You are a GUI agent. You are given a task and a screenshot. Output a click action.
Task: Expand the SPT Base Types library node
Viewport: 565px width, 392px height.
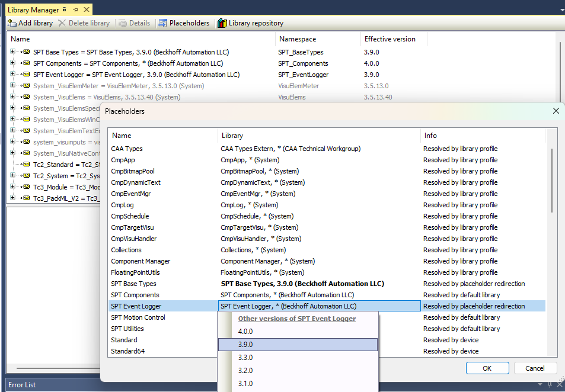tap(12, 52)
